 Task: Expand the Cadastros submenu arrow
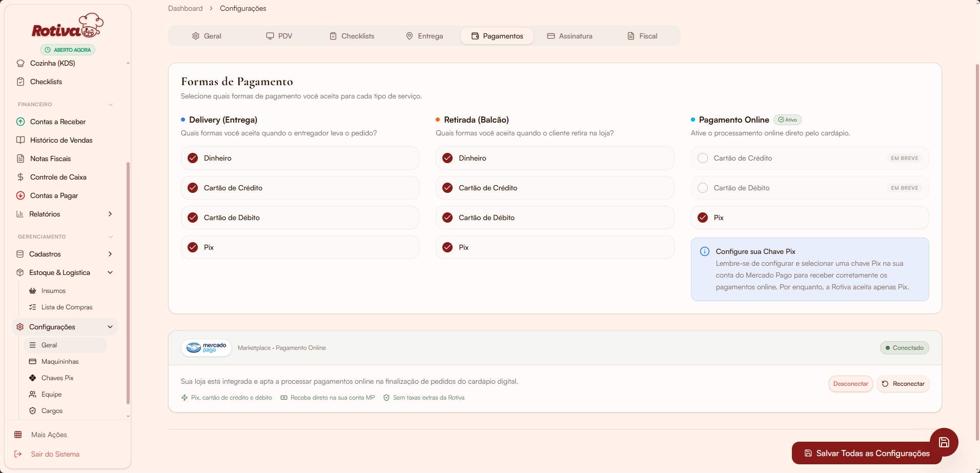coord(110,254)
